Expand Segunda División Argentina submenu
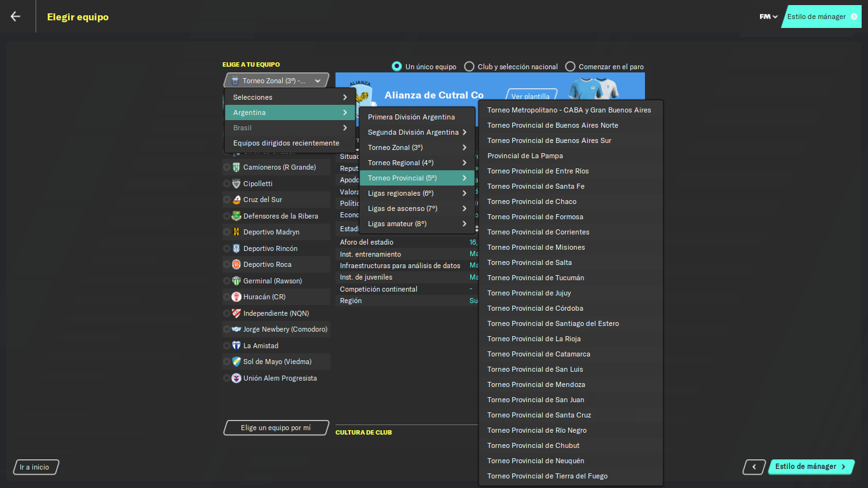868x488 pixels. [x=417, y=132]
